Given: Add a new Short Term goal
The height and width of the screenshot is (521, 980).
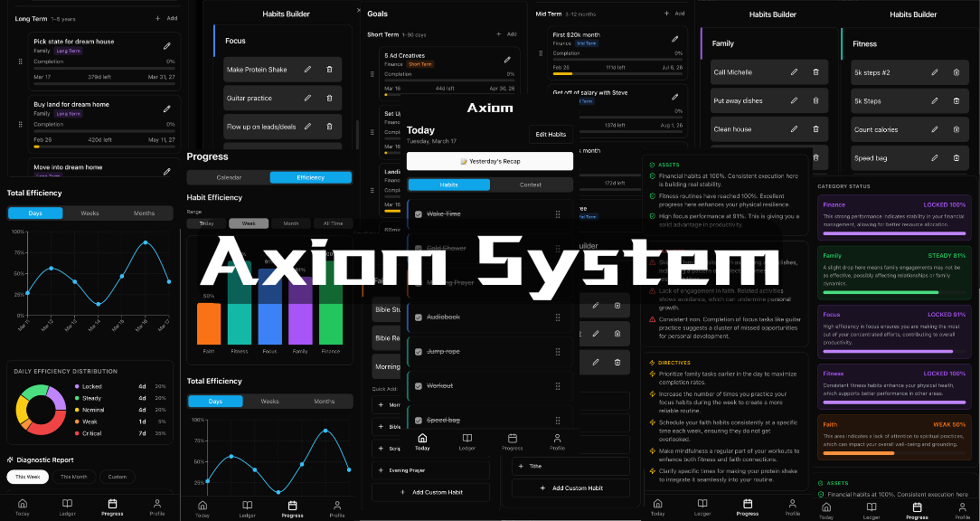Looking at the screenshot, I should point(505,33).
